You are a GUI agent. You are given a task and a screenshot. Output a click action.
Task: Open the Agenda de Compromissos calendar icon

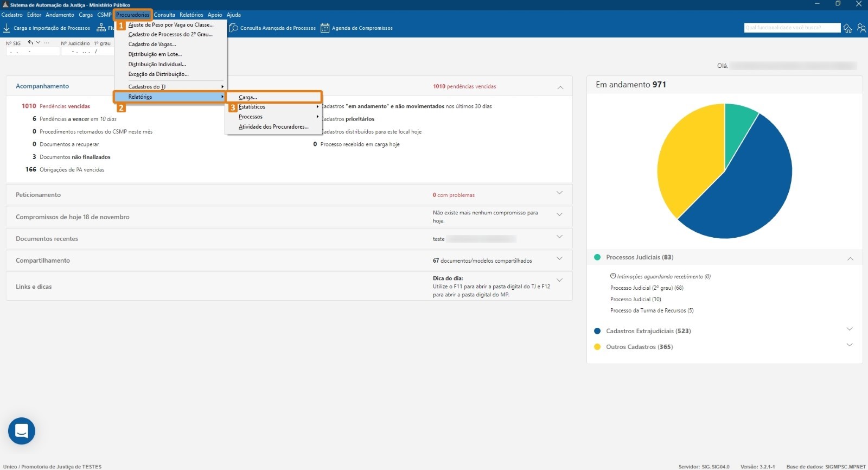(x=325, y=28)
